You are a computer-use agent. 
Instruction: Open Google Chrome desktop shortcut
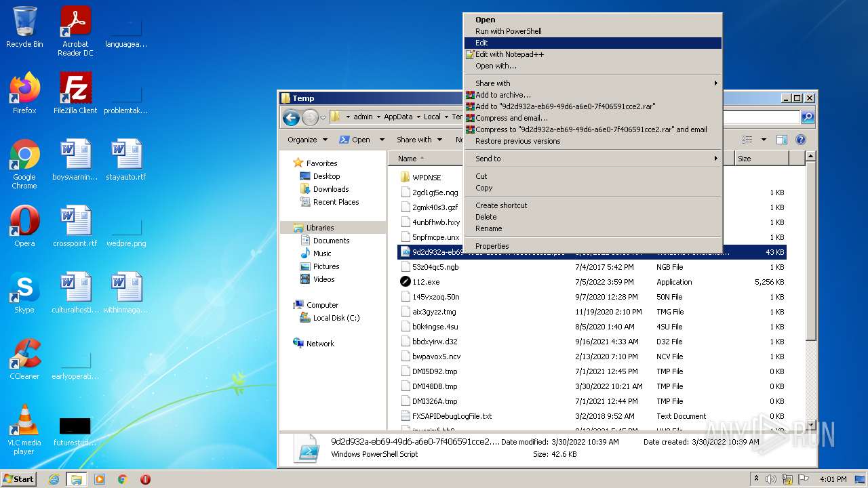point(24,164)
